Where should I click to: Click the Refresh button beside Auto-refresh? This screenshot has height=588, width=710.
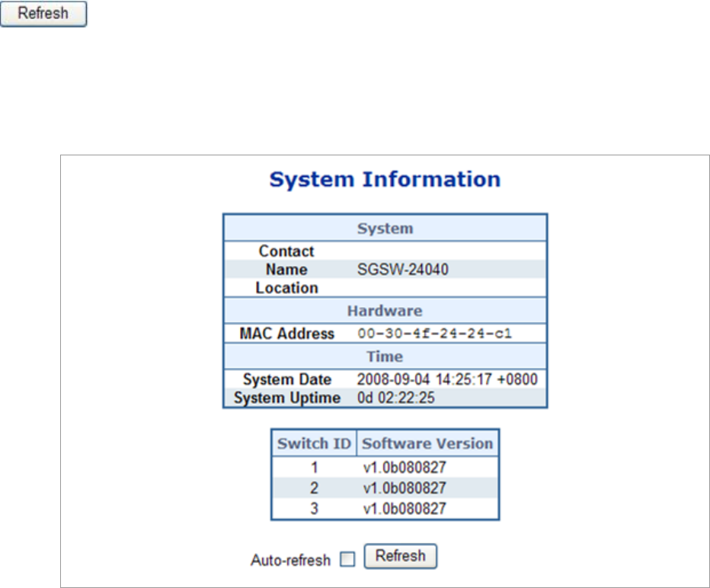click(x=400, y=556)
